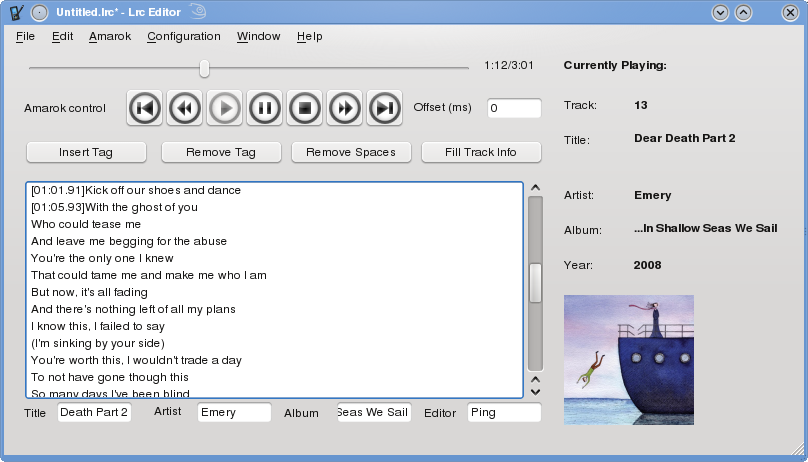The image size is (808, 462).
Task: Click the Title field containing Death Part 2
Action: pyautogui.click(x=94, y=413)
